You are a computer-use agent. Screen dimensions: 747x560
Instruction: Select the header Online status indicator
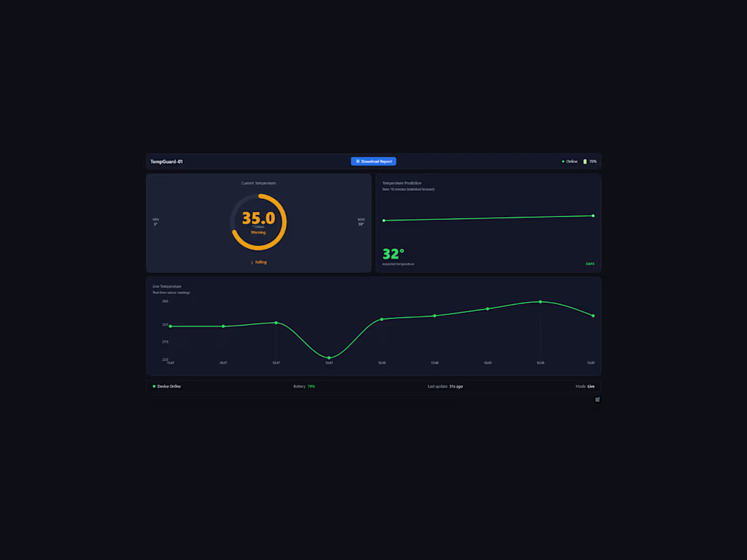click(x=569, y=162)
